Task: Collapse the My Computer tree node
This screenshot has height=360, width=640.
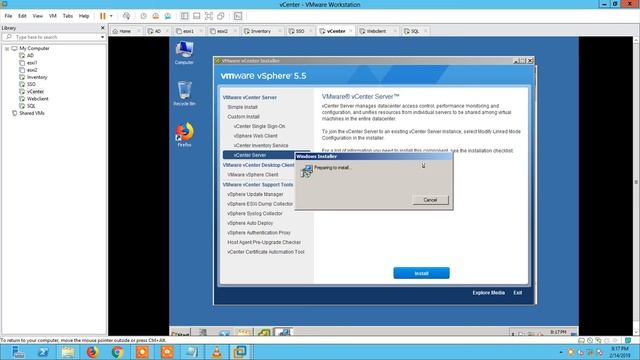Action: point(7,49)
